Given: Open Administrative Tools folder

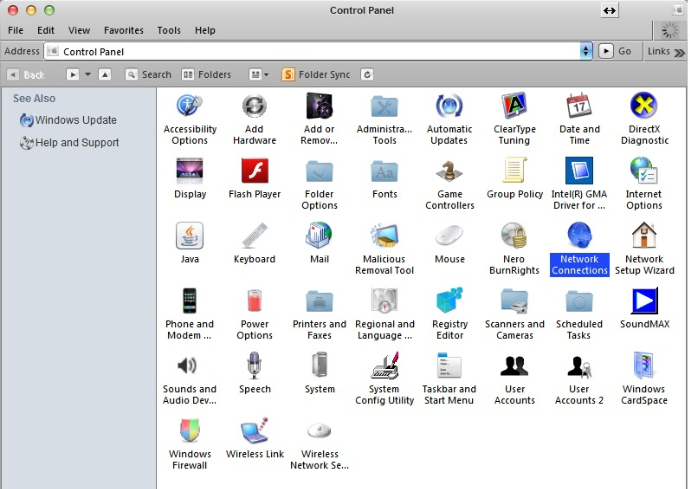Looking at the screenshot, I should coord(384,119).
